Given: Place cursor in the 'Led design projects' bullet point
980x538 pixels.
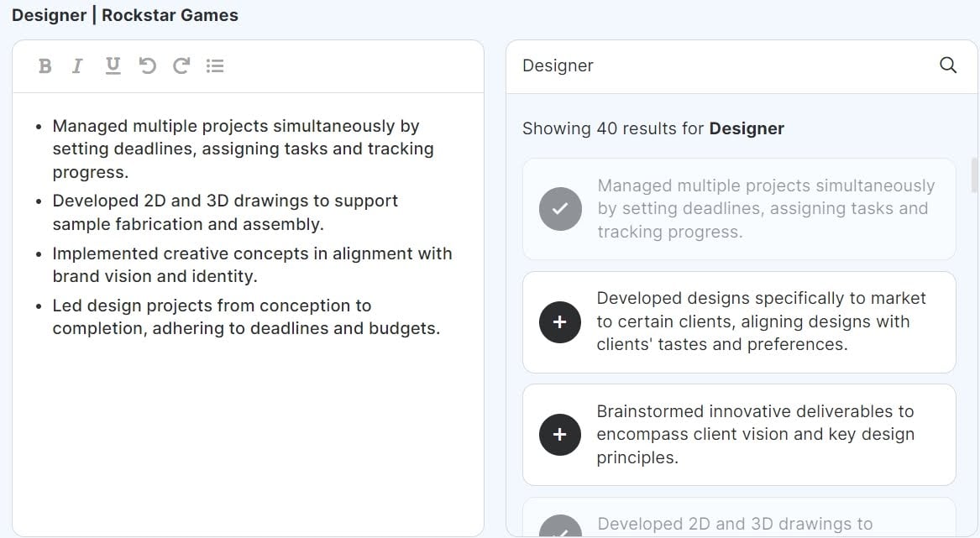Looking at the screenshot, I should pos(212,316).
